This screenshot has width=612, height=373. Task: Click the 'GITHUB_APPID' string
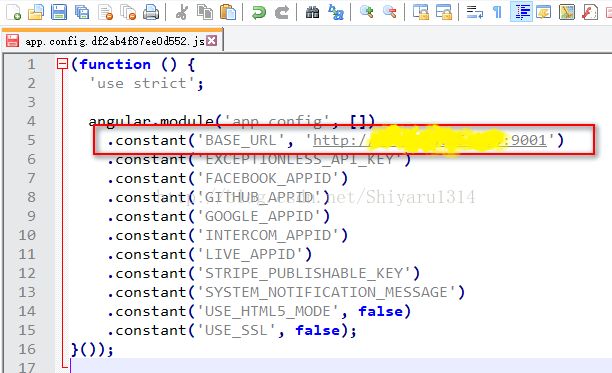pyautogui.click(x=259, y=197)
